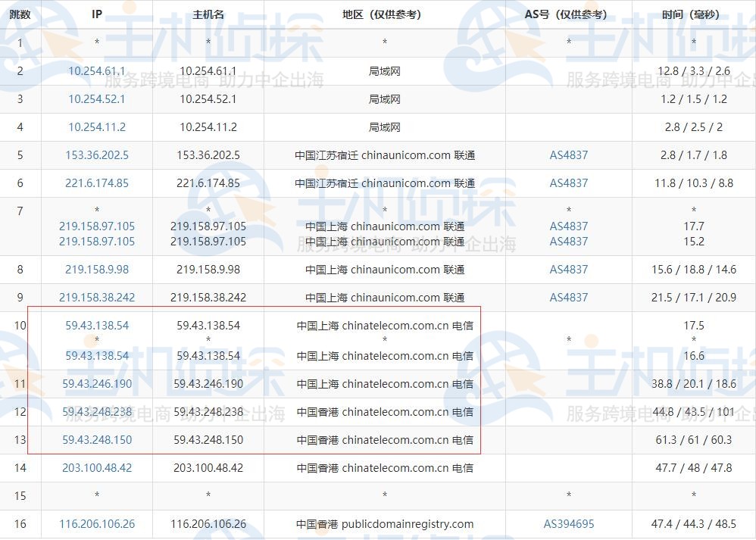The height and width of the screenshot is (540, 756).
Task: Open the 219.158.9.98 link
Action: pos(96,270)
